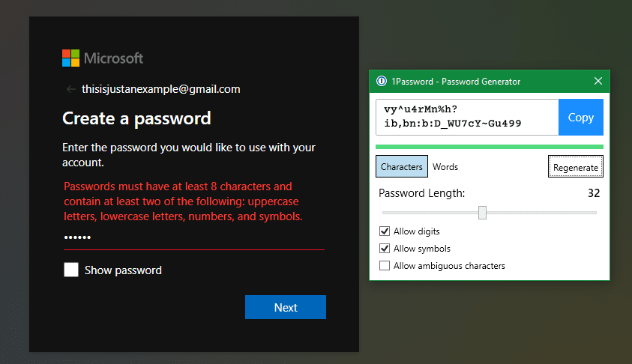Tick the Show password checkbox

click(x=71, y=270)
